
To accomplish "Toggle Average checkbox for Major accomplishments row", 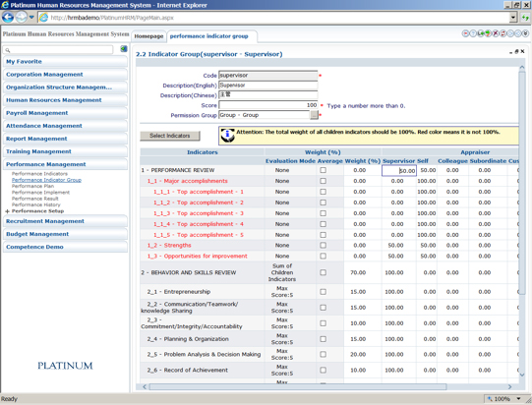I will coord(323,181).
